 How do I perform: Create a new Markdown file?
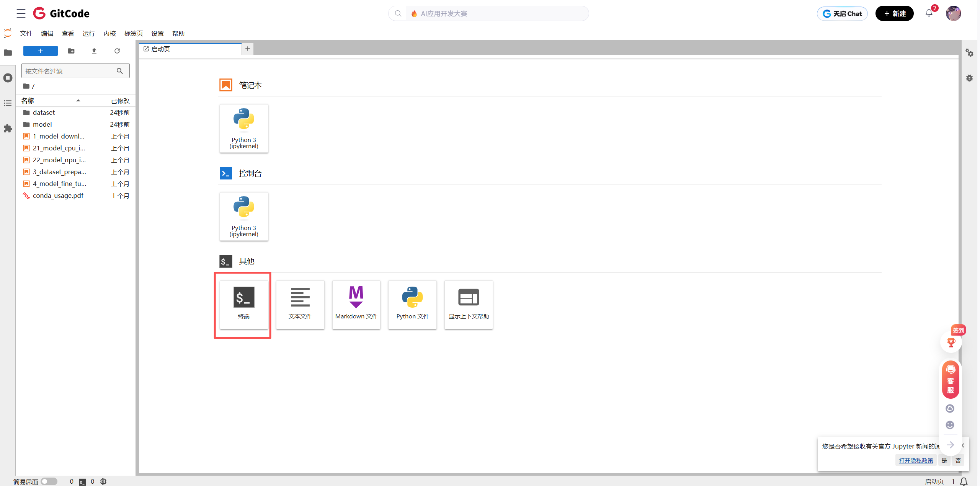click(356, 304)
